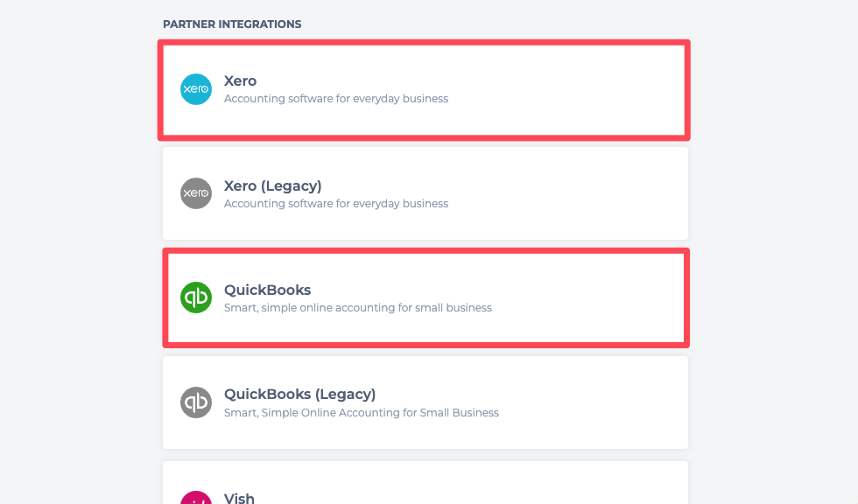Click the gray Xero (Legacy) logo icon
Viewport: 858px width, 504px height.
click(x=196, y=193)
